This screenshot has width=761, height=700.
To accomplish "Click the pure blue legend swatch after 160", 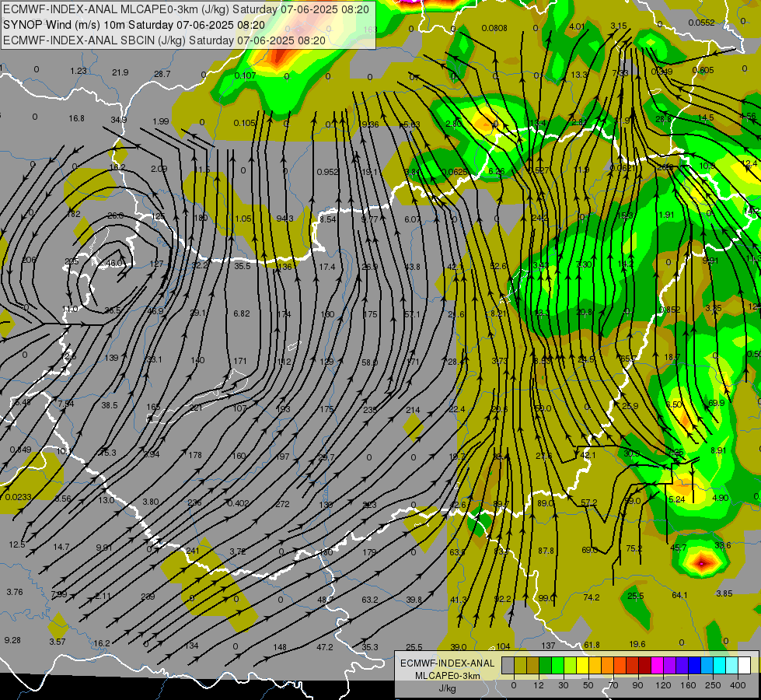I will 694,665.
